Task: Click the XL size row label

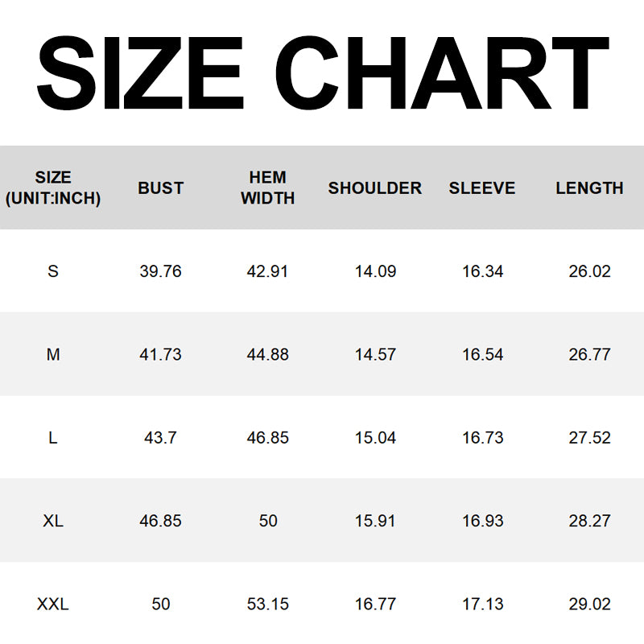Action: (x=53, y=521)
